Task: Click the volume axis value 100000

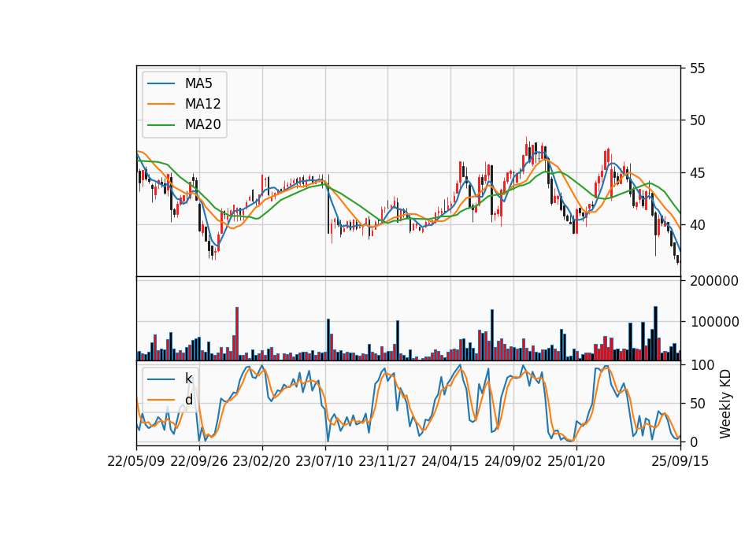Action: point(714,322)
